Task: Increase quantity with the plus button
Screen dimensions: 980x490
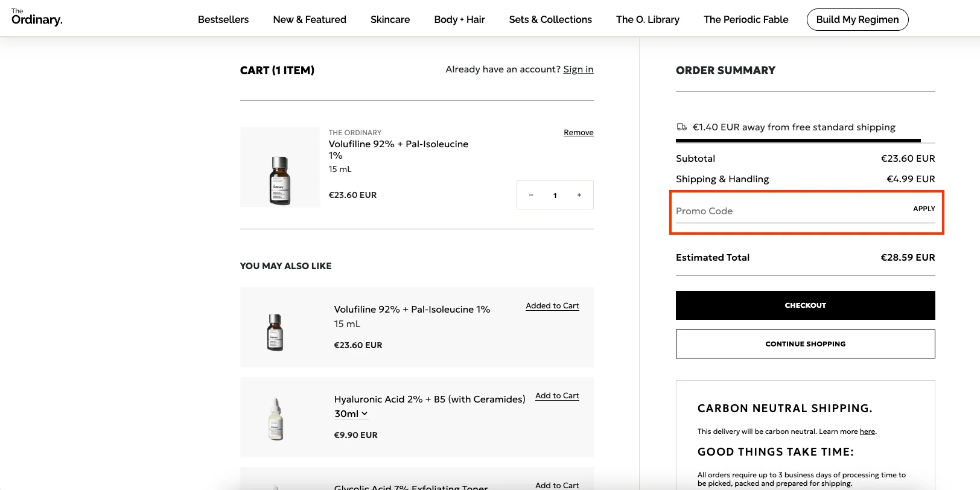Action: [x=579, y=195]
